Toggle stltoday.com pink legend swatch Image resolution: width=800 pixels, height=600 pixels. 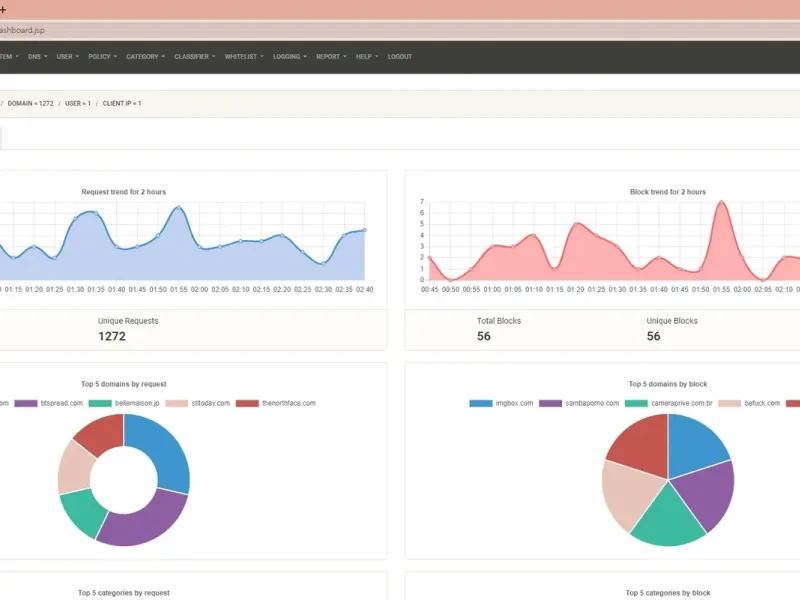pos(177,403)
